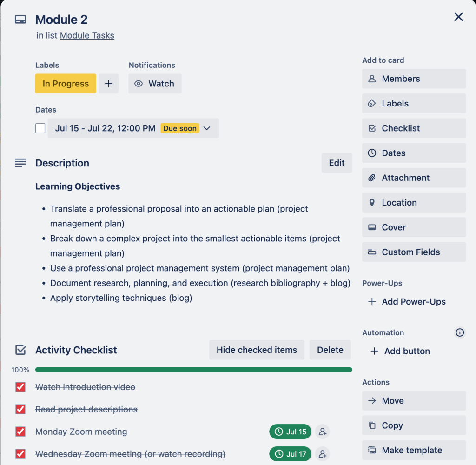Click Hide checked items button
476x465 pixels.
[257, 350]
